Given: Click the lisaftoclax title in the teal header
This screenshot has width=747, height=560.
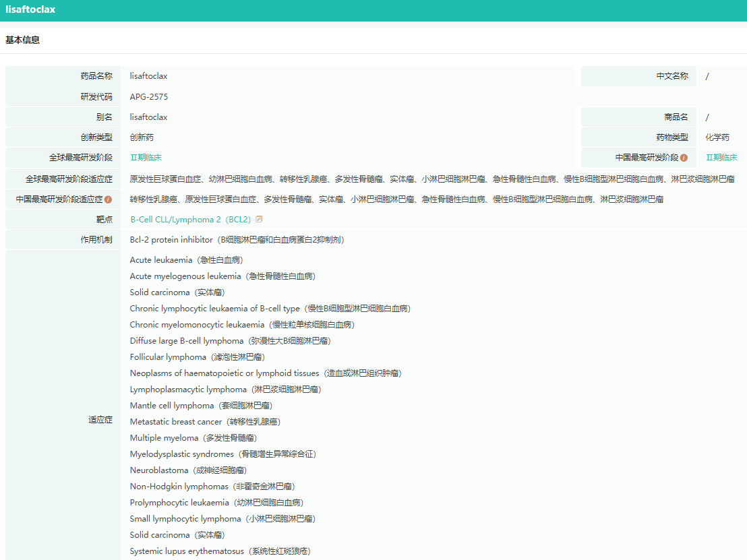Looking at the screenshot, I should [x=30, y=10].
